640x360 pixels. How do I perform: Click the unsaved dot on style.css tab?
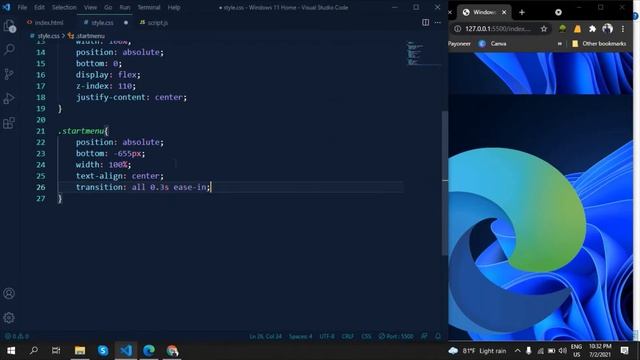(x=126, y=23)
